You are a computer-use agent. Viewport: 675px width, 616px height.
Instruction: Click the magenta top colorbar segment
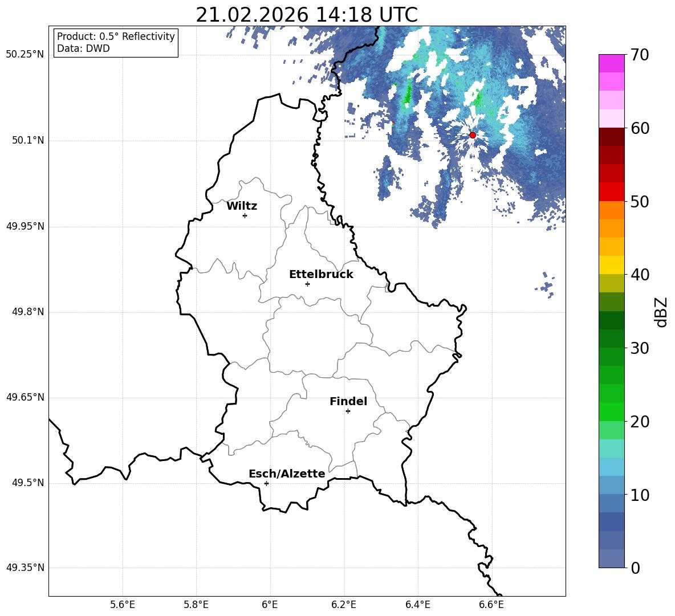(611, 63)
